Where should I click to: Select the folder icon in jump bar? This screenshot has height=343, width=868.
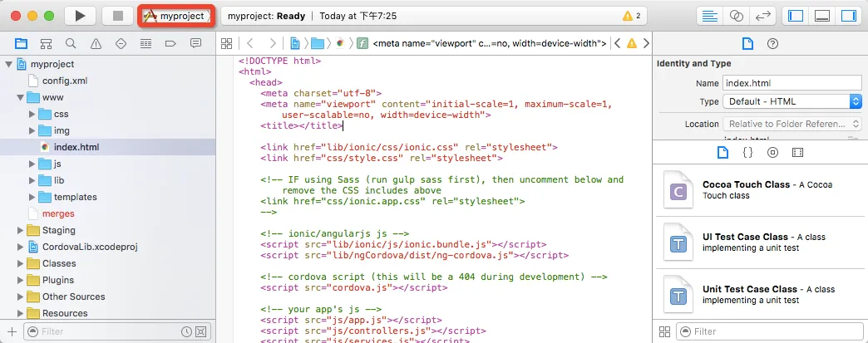point(318,43)
